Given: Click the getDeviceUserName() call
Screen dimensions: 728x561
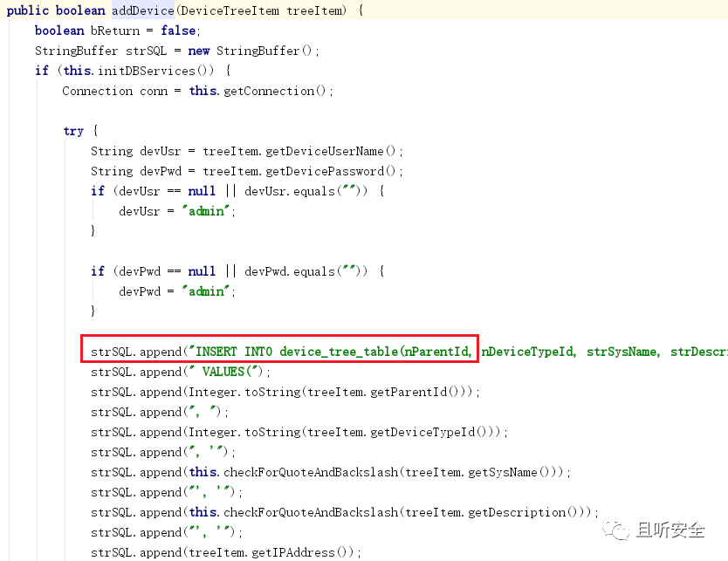Looking at the screenshot, I should (x=330, y=151).
